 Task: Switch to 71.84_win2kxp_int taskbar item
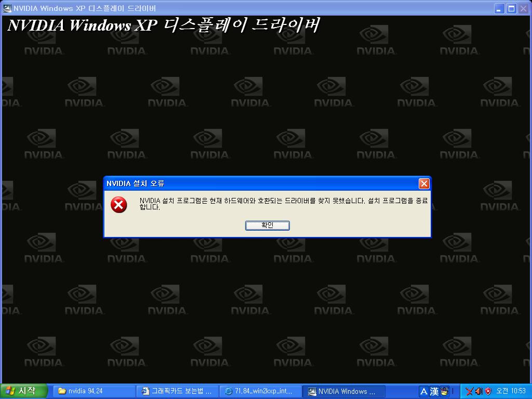261,391
